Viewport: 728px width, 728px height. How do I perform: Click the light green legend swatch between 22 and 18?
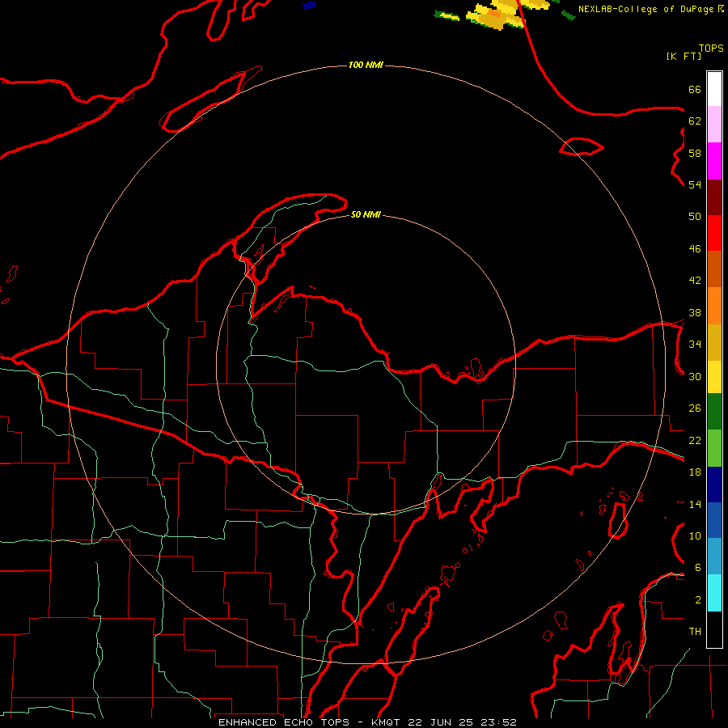(x=714, y=448)
